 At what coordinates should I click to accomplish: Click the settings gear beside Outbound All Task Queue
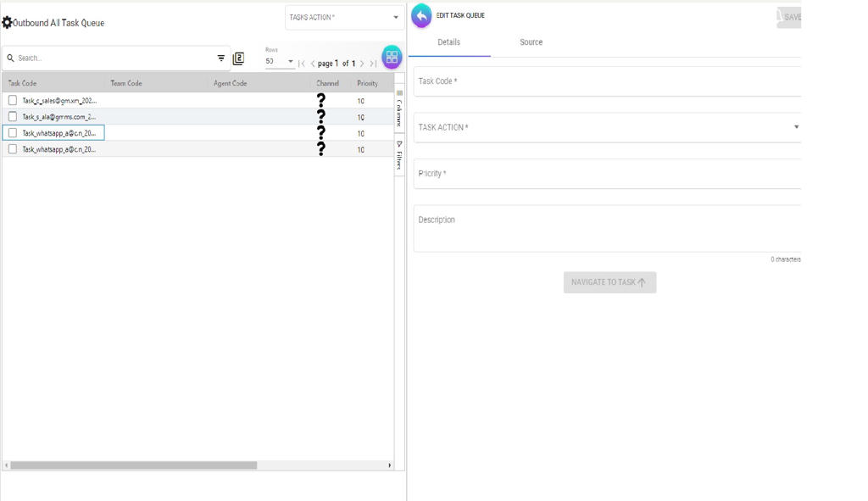[8, 23]
